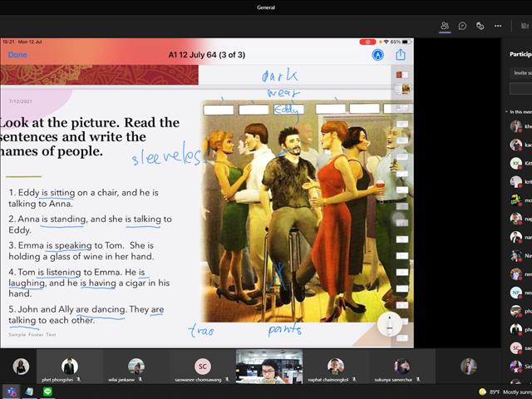Toggle the camera icon in meeting toolbar

coord(525,26)
